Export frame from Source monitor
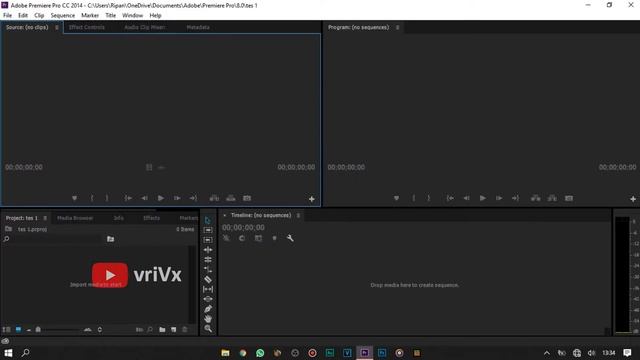Screen dimensions: 640x360 click(247, 198)
